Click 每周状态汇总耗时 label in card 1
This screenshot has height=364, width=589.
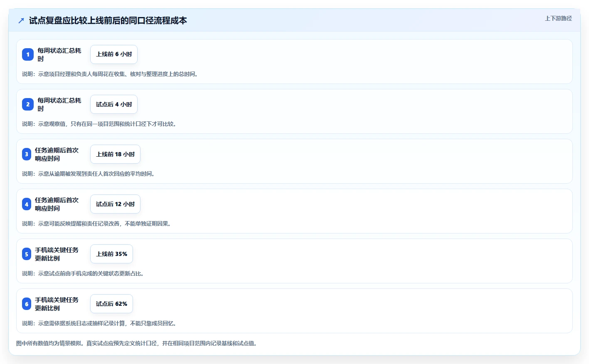coord(59,54)
